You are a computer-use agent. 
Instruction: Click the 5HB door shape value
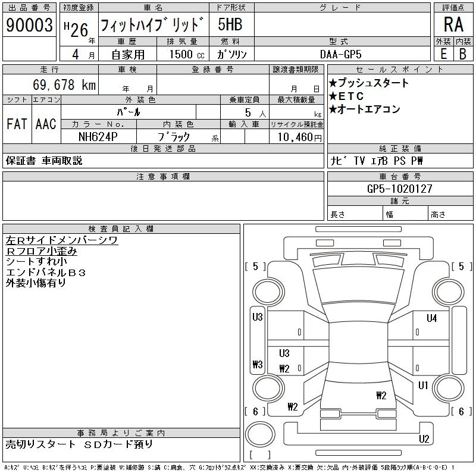coord(230,24)
